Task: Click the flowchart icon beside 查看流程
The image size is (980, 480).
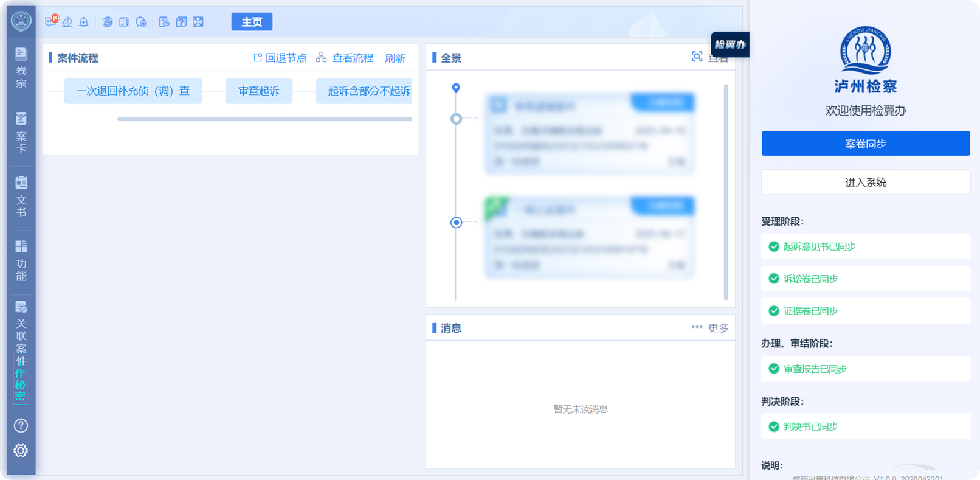Action: click(x=321, y=57)
